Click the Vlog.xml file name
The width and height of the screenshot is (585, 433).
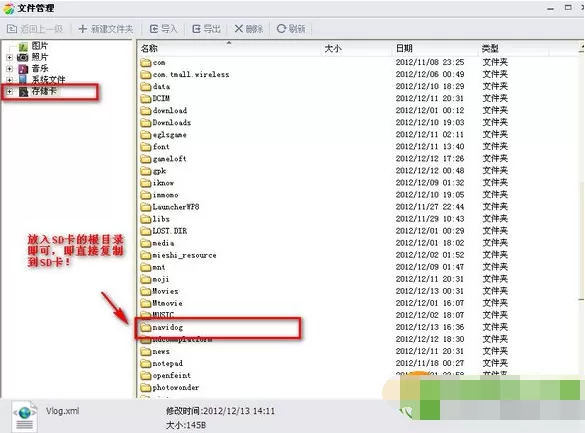[62, 411]
